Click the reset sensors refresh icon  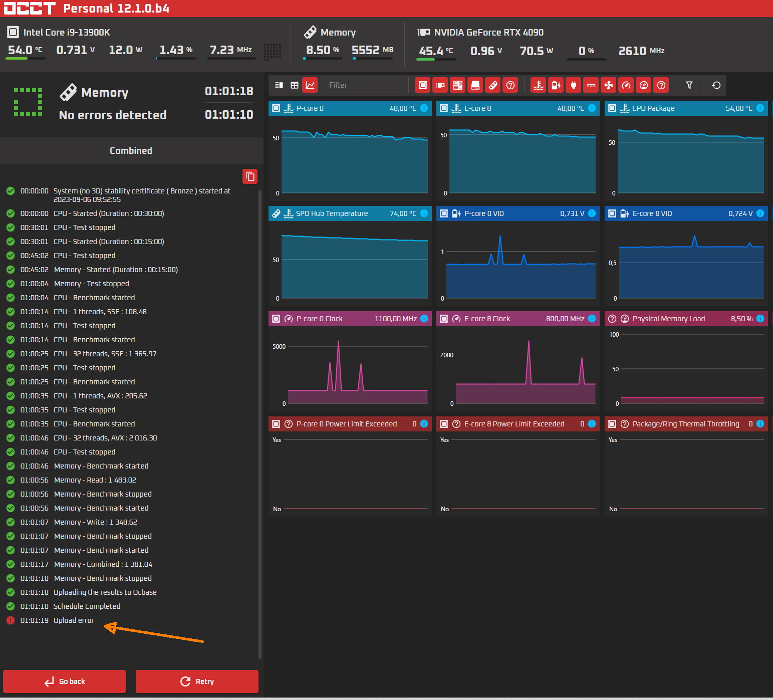[x=716, y=85]
